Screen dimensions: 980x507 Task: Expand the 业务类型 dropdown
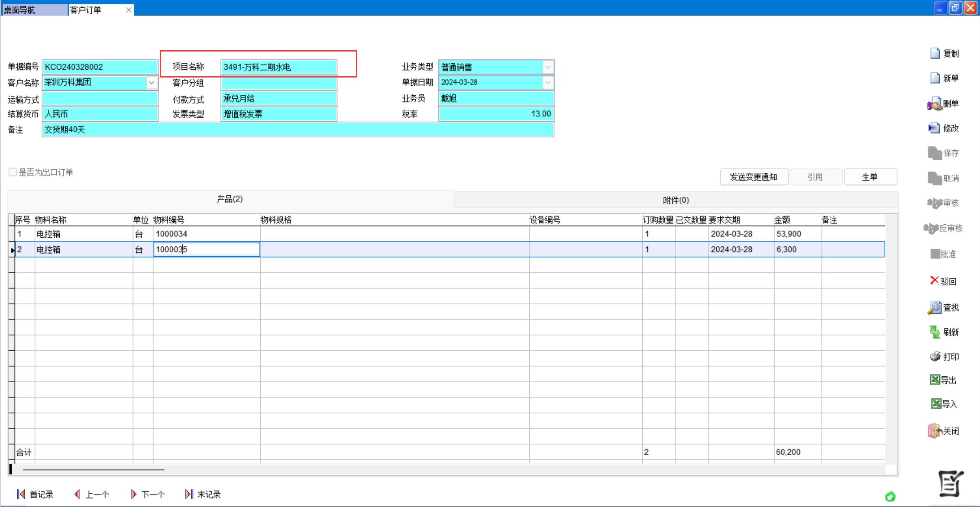(x=548, y=67)
